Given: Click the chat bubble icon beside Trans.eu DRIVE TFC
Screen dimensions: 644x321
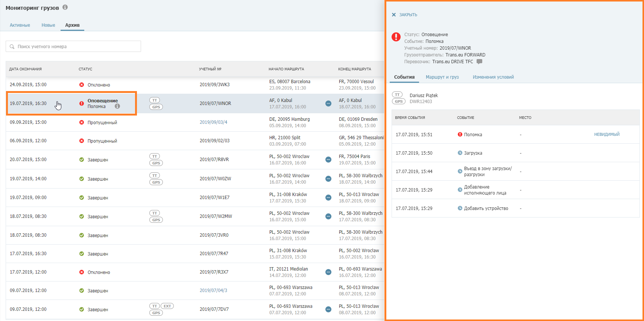Looking at the screenshot, I should [x=479, y=61].
